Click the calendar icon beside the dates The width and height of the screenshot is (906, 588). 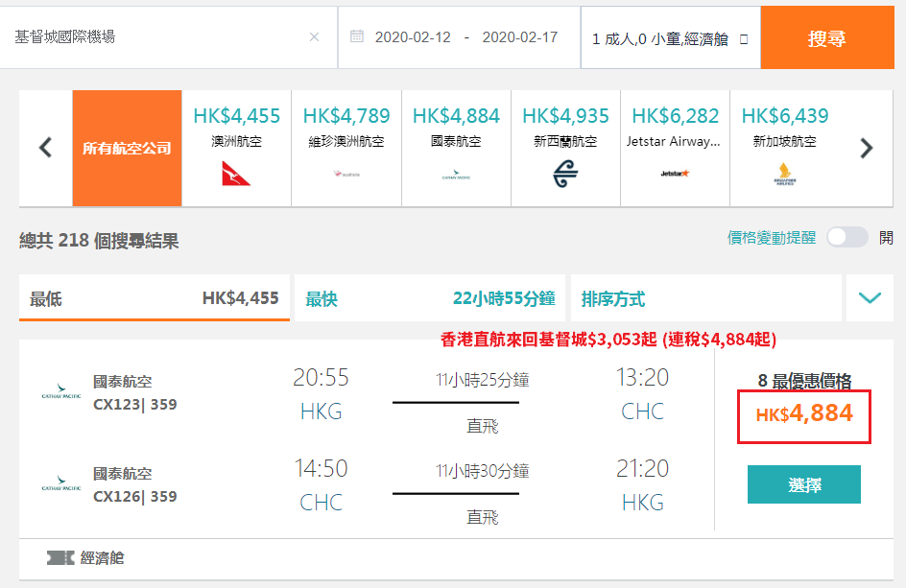pos(357,36)
